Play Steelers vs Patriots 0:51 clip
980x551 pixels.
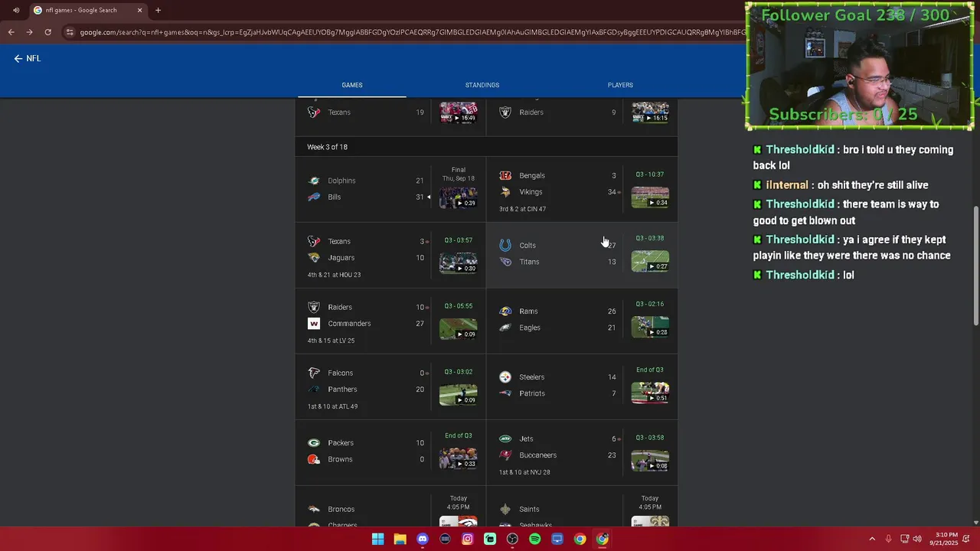coord(650,393)
